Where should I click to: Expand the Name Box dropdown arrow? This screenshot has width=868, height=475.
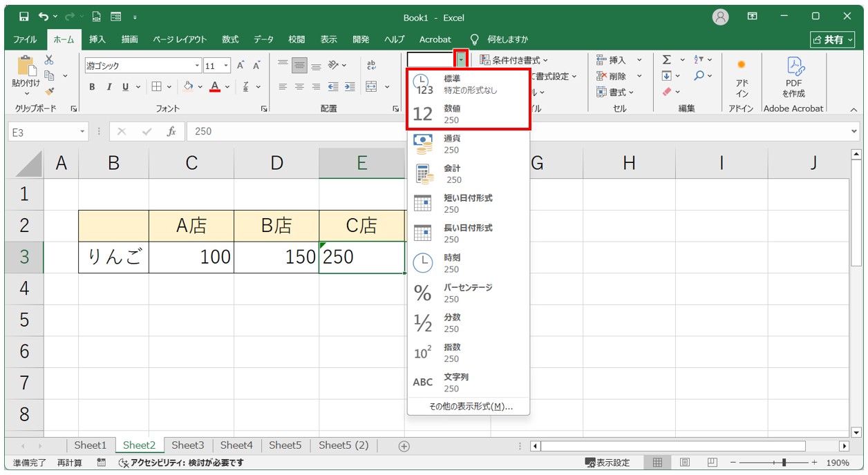pos(83,131)
